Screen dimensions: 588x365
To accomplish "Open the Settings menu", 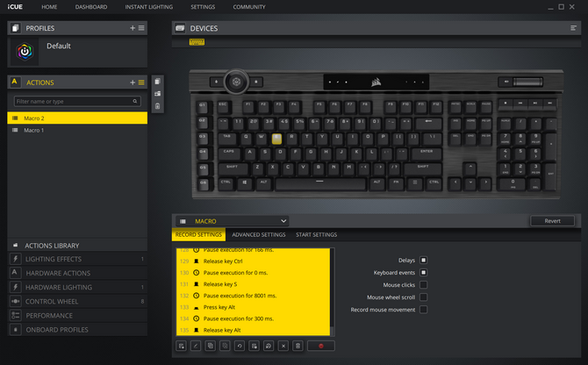I will pyautogui.click(x=203, y=7).
